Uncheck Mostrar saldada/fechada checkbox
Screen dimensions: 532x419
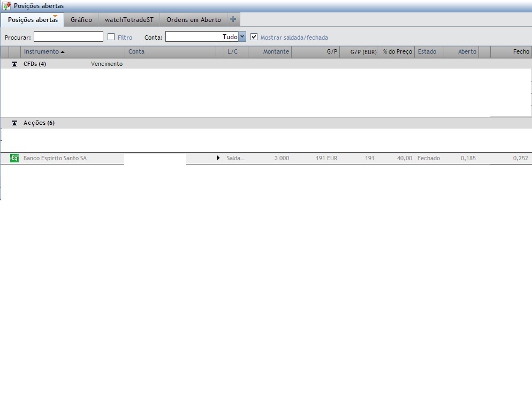[x=254, y=36]
